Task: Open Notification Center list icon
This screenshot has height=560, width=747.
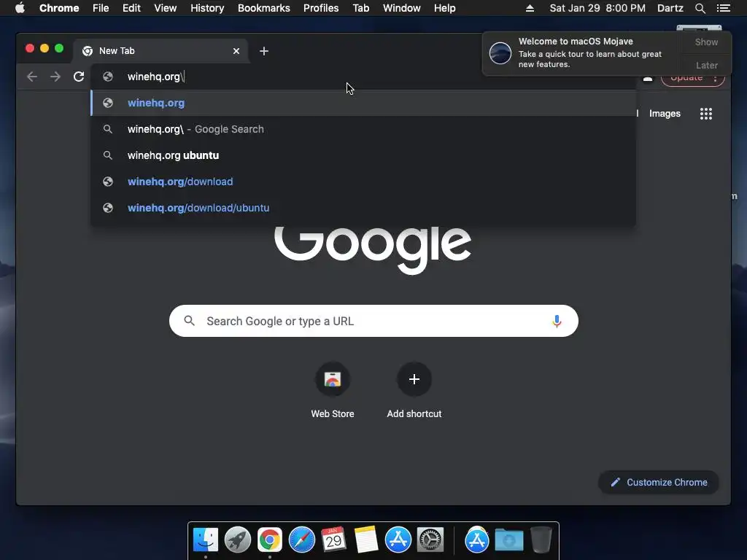Action: [x=723, y=8]
